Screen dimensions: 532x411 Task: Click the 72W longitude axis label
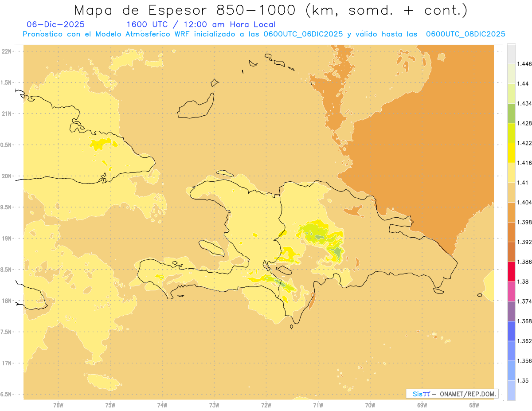[266, 405]
